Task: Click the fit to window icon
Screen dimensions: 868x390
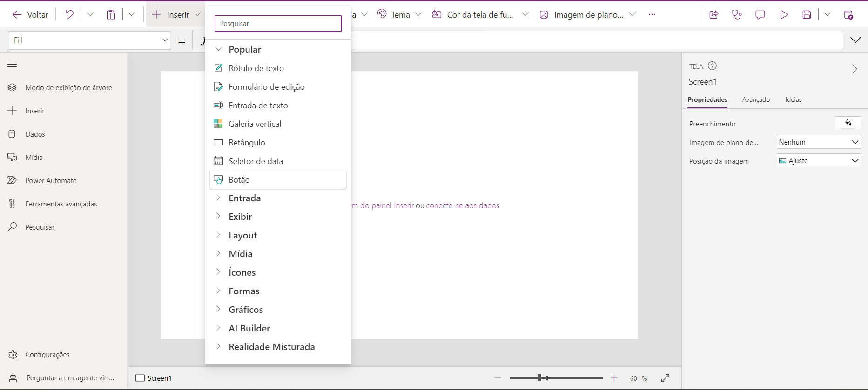Action: click(x=666, y=378)
